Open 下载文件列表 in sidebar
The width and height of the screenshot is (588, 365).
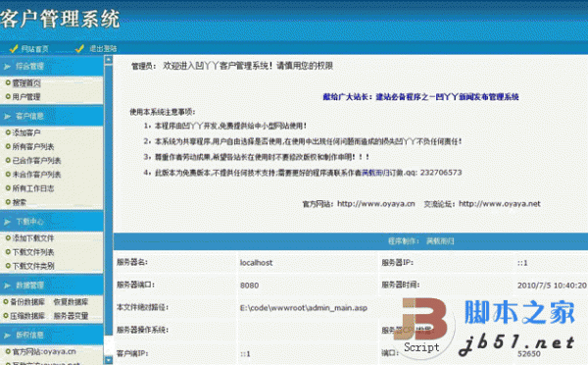click(33, 252)
